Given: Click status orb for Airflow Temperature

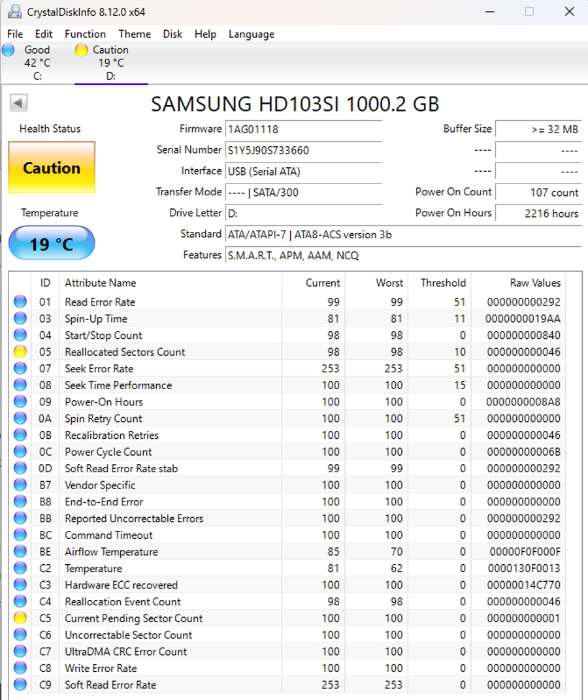Looking at the screenshot, I should click(x=20, y=552).
